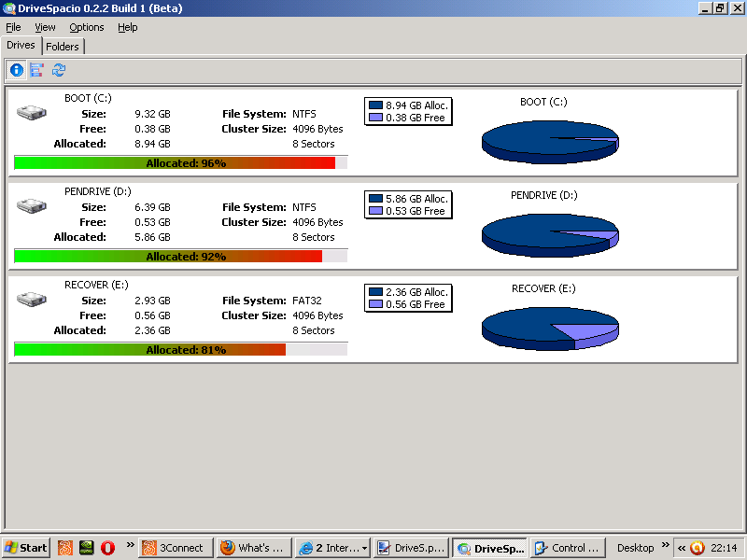Click the RECOVER (E:) drive name label
The image size is (747, 560).
click(x=96, y=285)
